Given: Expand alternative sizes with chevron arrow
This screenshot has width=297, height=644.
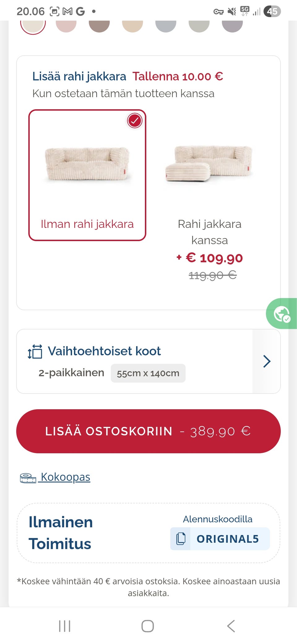Looking at the screenshot, I should (x=267, y=361).
